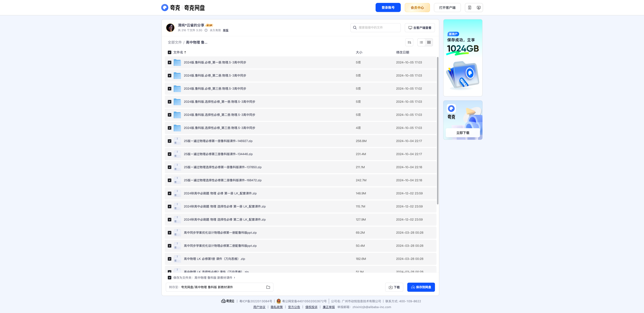
Task: Open the mobile app download icon
Action: (470, 8)
